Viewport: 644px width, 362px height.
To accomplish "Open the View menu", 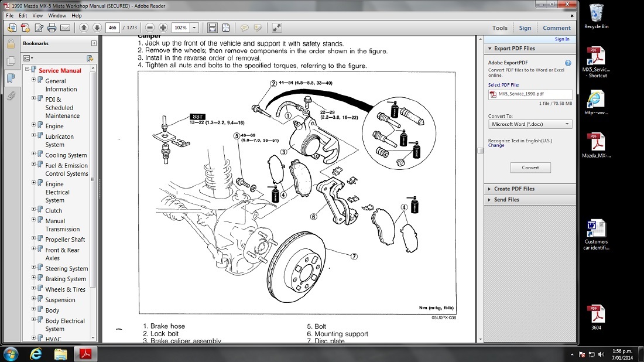I will tap(37, 16).
